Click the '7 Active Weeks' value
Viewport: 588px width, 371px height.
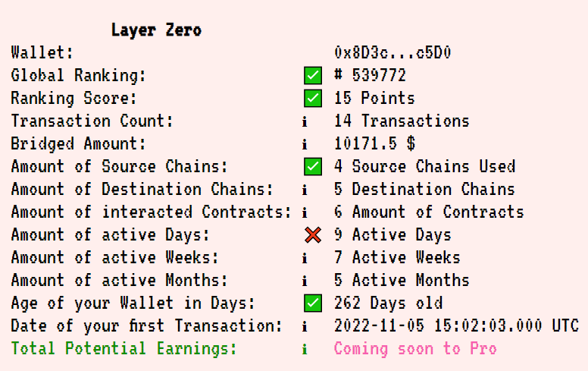tap(397, 258)
